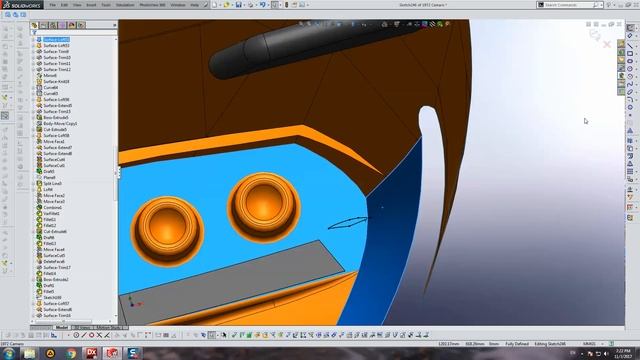
Task: Expand the Cut-Extrude6 feature
Action: tap(33, 231)
